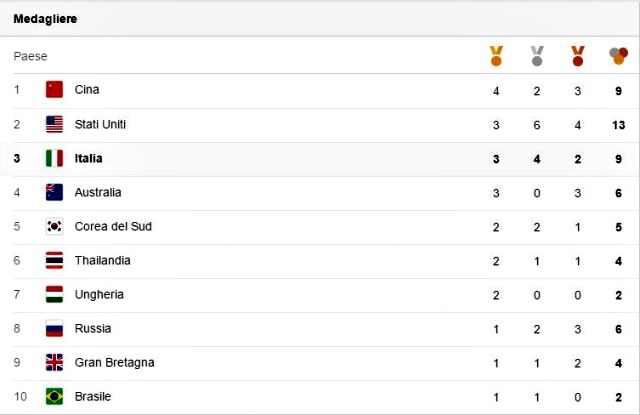Click the Medagliere header title
The height and width of the screenshot is (415, 640).
click(45, 19)
